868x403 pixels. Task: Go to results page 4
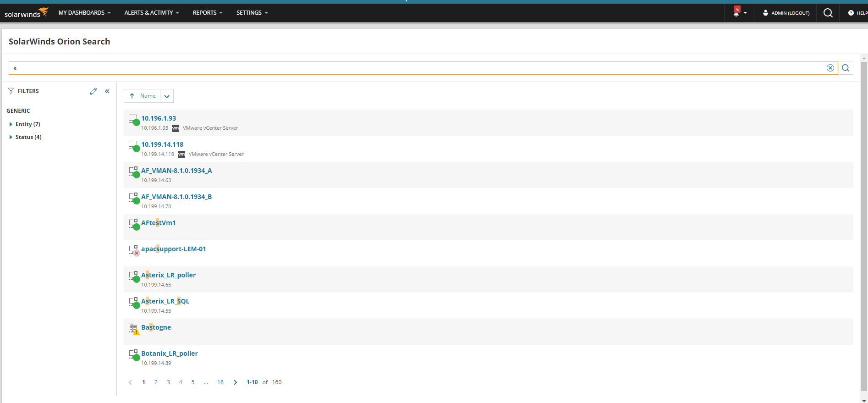click(181, 382)
